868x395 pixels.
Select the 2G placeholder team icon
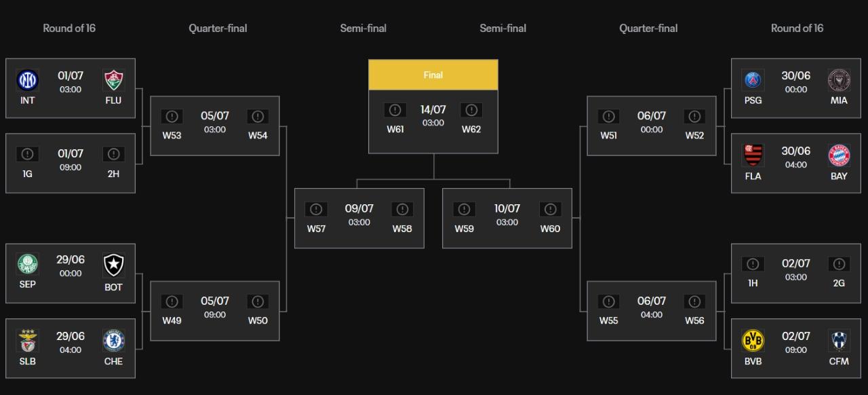click(x=839, y=264)
